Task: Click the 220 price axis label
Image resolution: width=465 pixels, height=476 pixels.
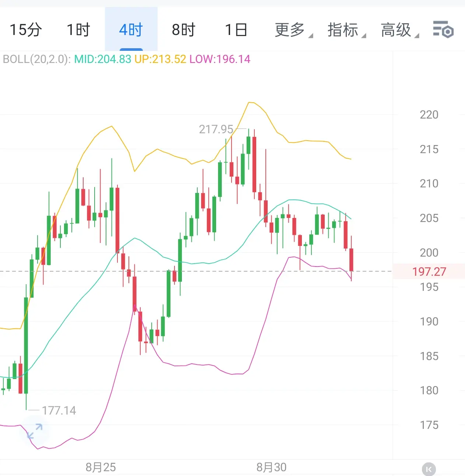Action: 429,115
